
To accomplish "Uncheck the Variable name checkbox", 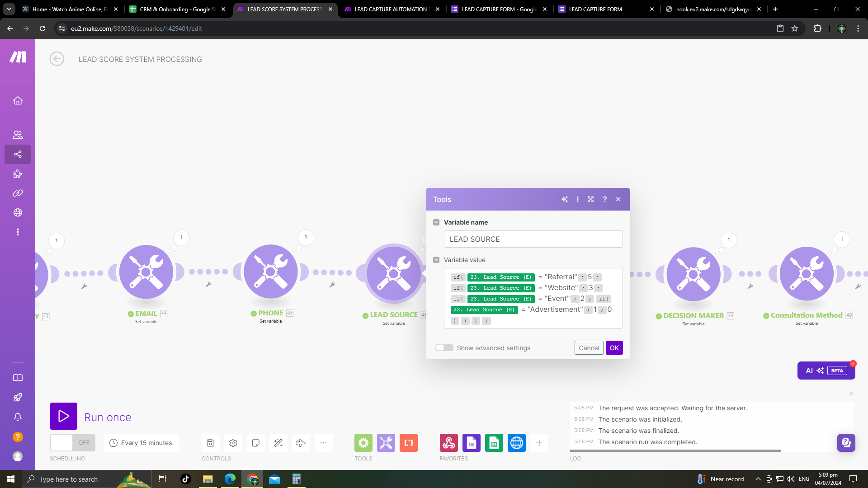I will 436,222.
